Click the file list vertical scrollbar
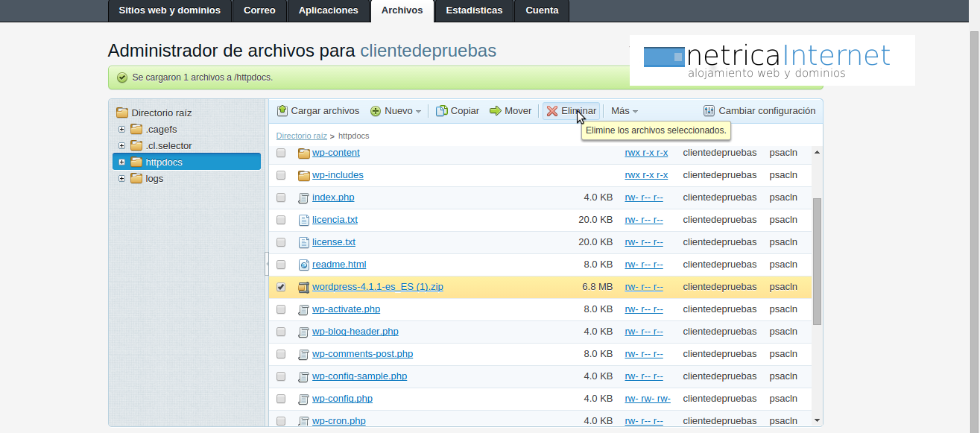The width and height of the screenshot is (980, 433). (817, 261)
